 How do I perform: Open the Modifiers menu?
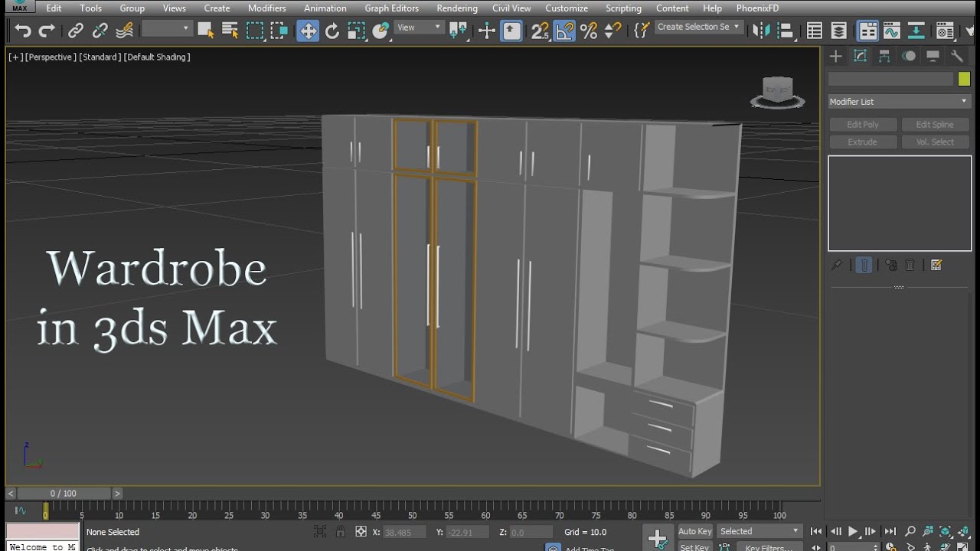[x=267, y=8]
